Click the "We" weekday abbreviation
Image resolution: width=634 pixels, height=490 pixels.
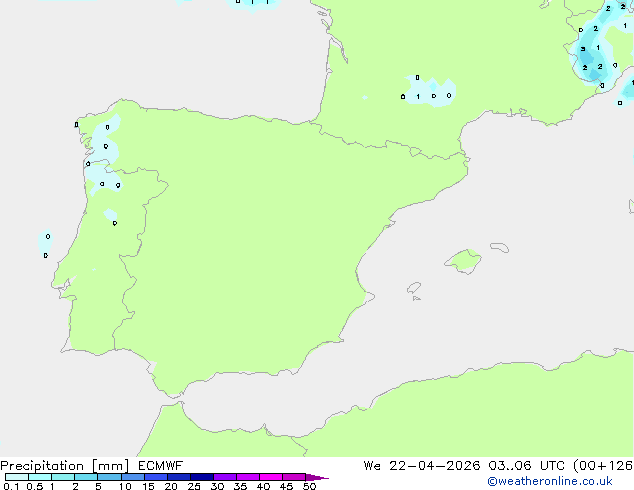[372, 466]
